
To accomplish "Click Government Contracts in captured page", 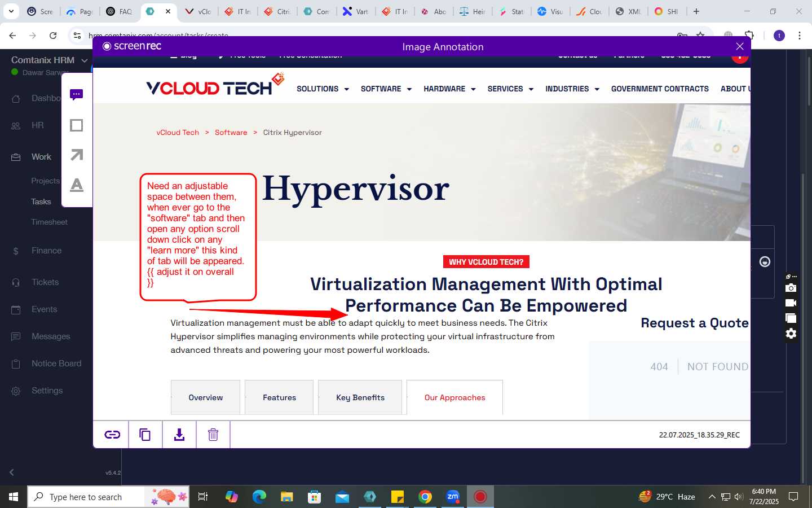I will click(660, 89).
